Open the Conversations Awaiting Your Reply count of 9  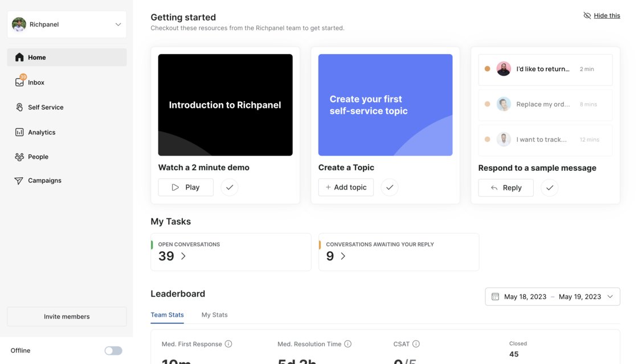[x=330, y=256]
